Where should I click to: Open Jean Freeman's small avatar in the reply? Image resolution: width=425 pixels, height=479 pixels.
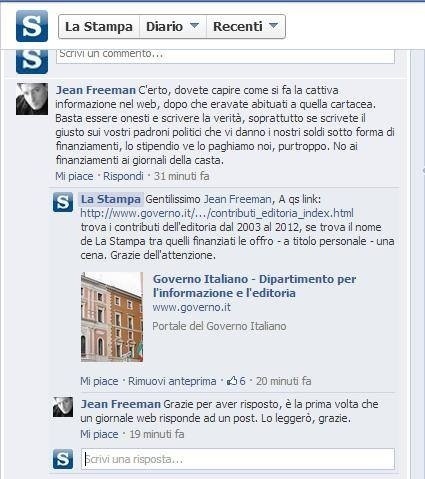[63, 407]
